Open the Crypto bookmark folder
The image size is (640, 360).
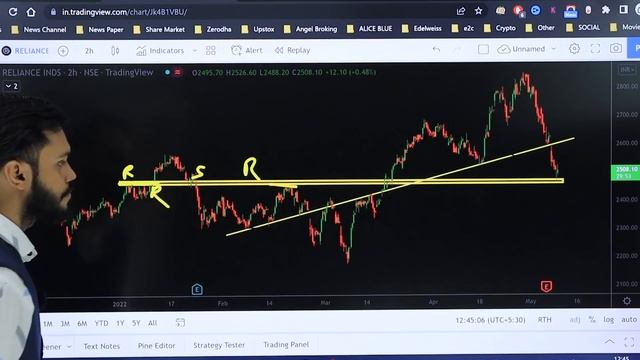(500, 28)
